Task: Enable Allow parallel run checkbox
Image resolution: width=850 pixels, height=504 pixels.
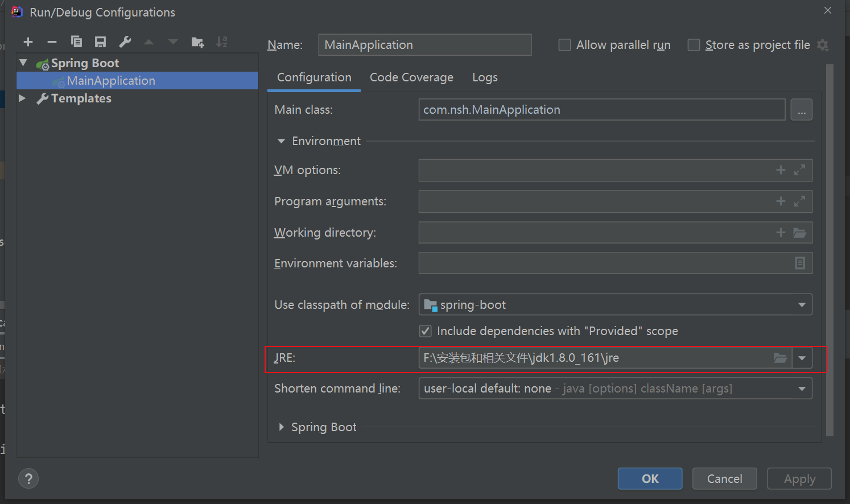Action: [565, 45]
